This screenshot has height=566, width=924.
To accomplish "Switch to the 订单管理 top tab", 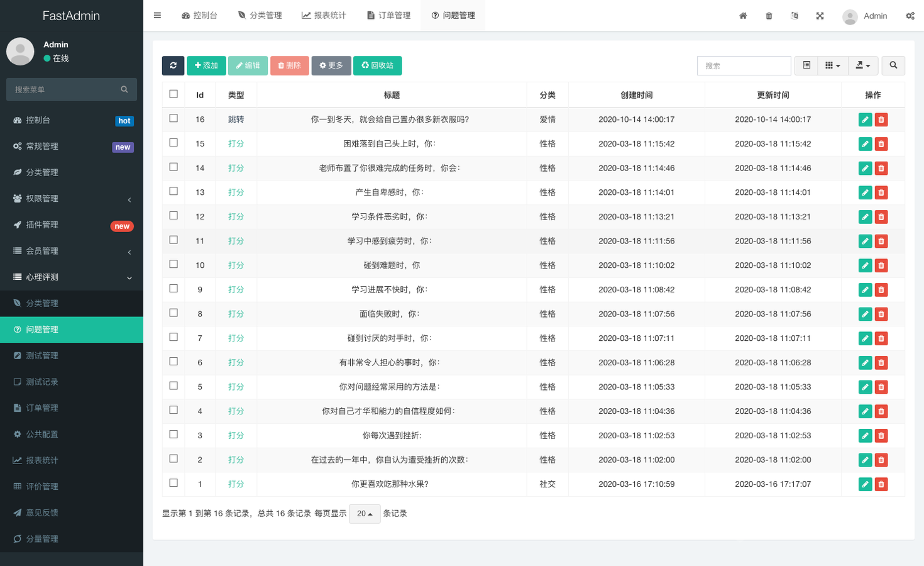I will coord(388,16).
